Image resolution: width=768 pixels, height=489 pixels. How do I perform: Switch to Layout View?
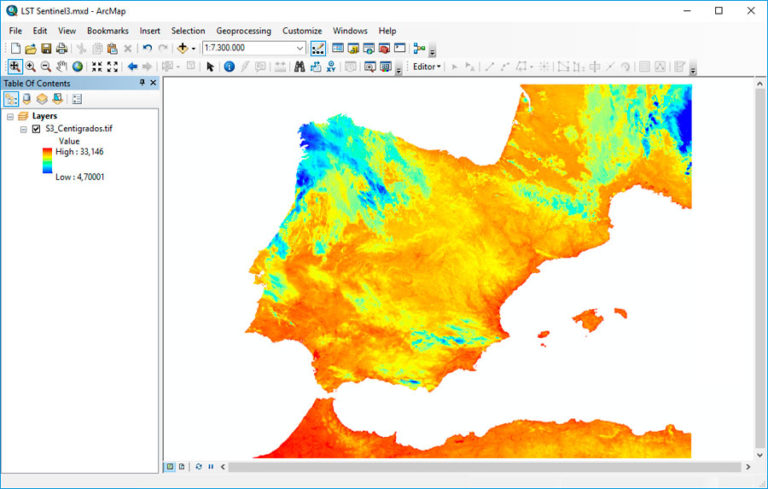[x=182, y=466]
